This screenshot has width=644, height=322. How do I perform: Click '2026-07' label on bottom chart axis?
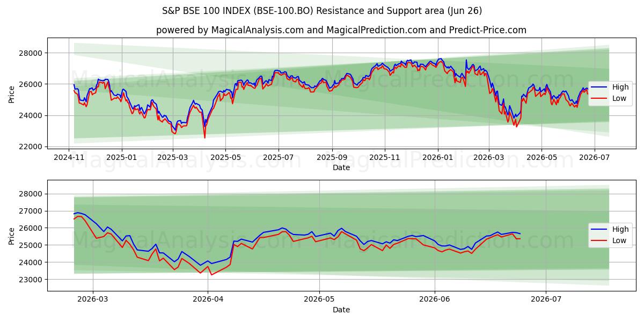[545, 300]
